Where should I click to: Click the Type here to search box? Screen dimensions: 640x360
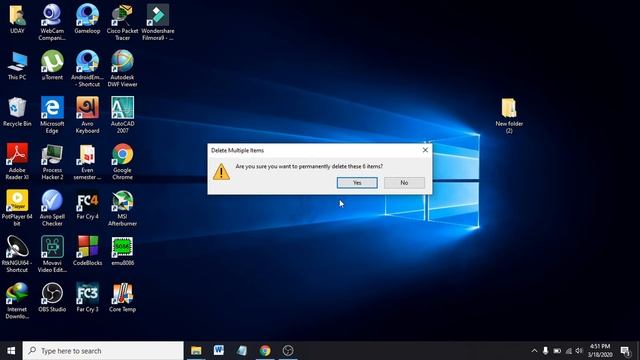click(x=103, y=351)
